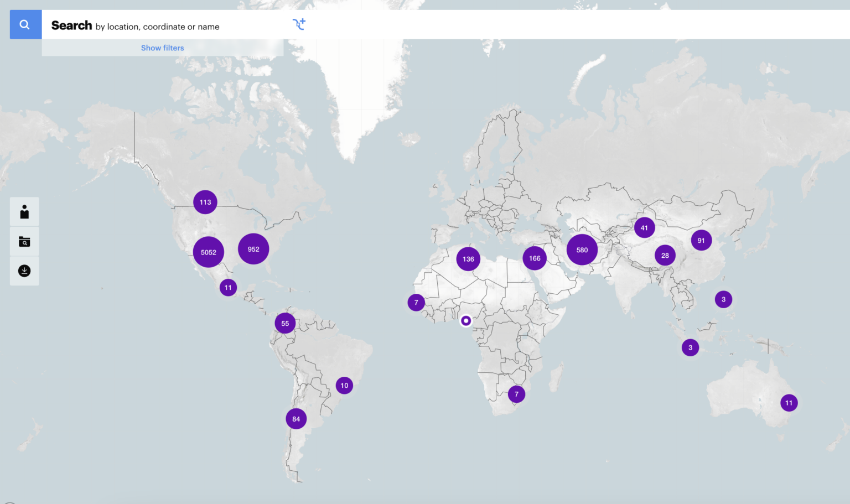Toggle the 84 cluster in South America
This screenshot has height=504, width=850.
pos(296,419)
